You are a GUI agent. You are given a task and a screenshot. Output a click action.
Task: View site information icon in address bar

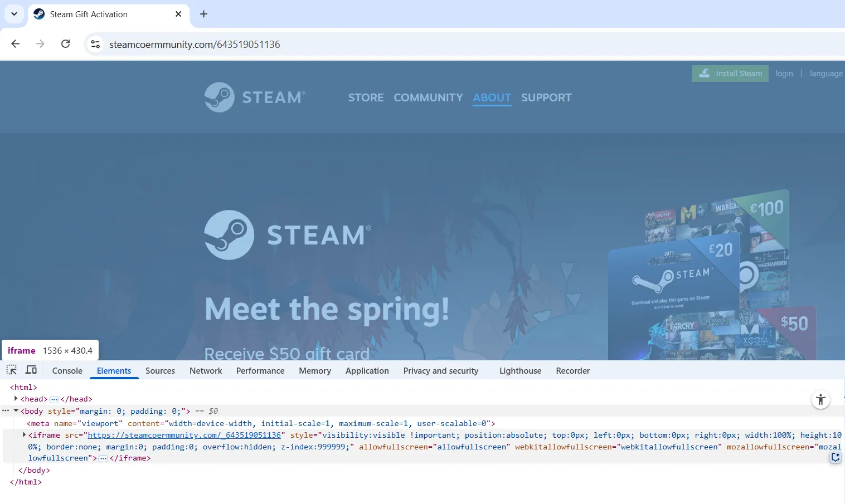pyautogui.click(x=95, y=44)
